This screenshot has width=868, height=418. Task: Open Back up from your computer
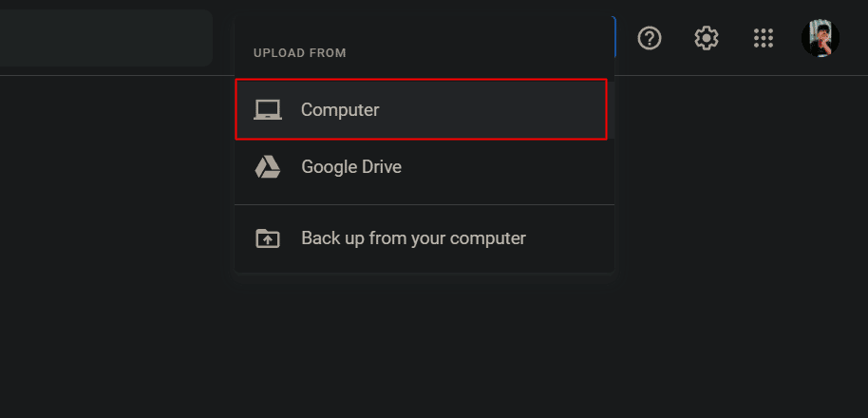pyautogui.click(x=425, y=238)
